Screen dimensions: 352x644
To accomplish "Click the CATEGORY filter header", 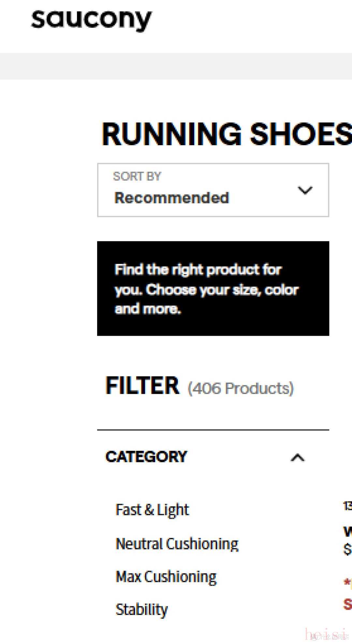I will coord(146,457).
